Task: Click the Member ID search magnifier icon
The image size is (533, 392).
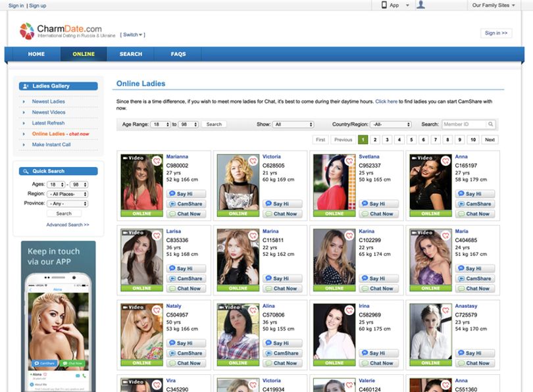Action: click(490, 124)
